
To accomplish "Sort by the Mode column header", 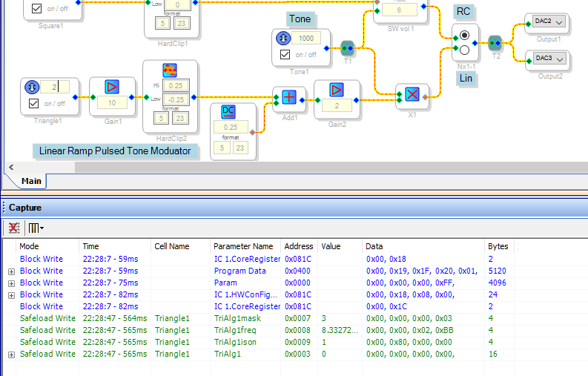I will [47, 246].
